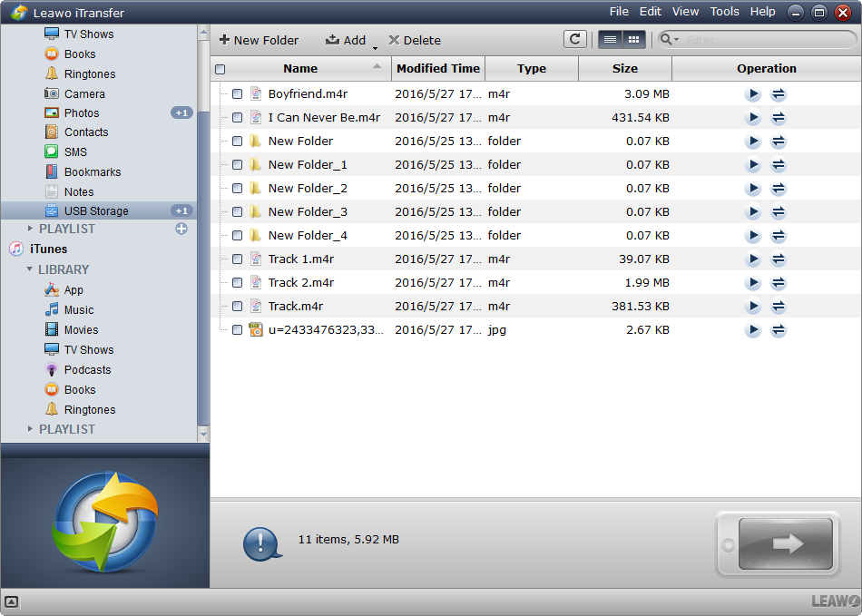Play the Boyfriend.m4r file
Screen dimensions: 862x616
(x=753, y=94)
